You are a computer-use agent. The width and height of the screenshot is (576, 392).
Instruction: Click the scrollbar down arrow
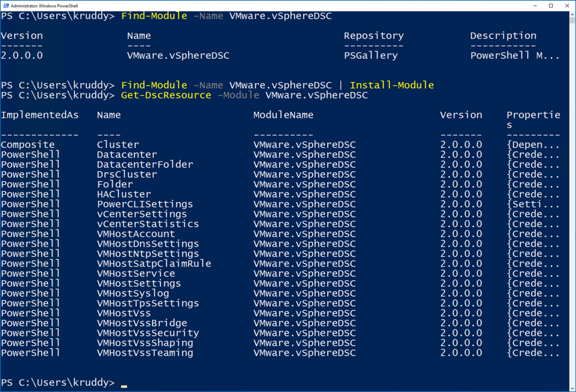click(572, 388)
